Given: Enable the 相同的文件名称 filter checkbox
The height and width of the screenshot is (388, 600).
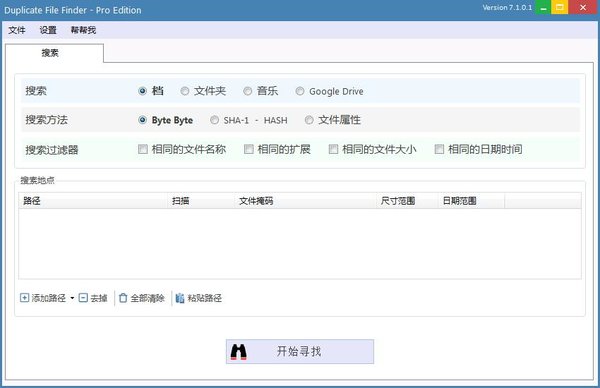Looking at the screenshot, I should (143, 149).
